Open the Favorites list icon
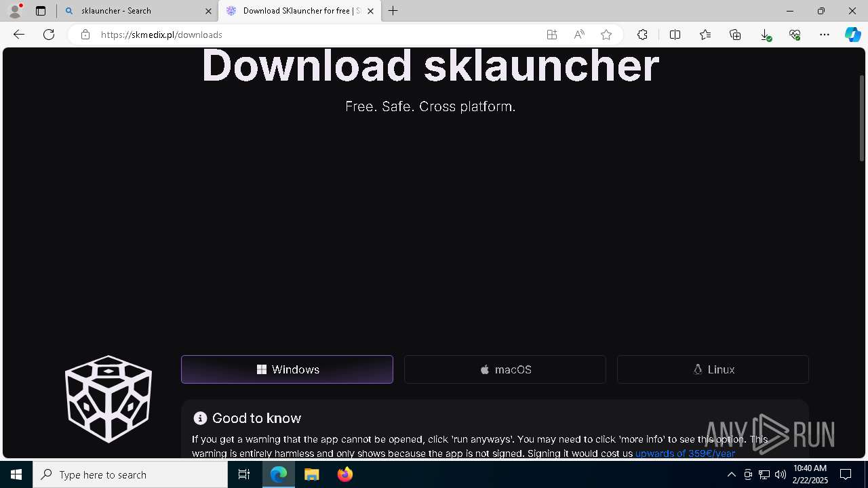 (x=705, y=35)
